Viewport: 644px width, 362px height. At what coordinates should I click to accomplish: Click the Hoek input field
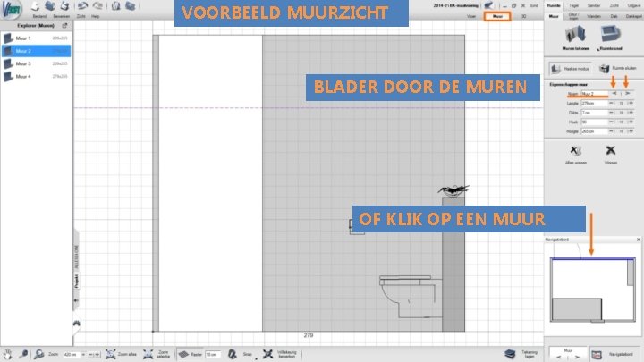pos(594,122)
